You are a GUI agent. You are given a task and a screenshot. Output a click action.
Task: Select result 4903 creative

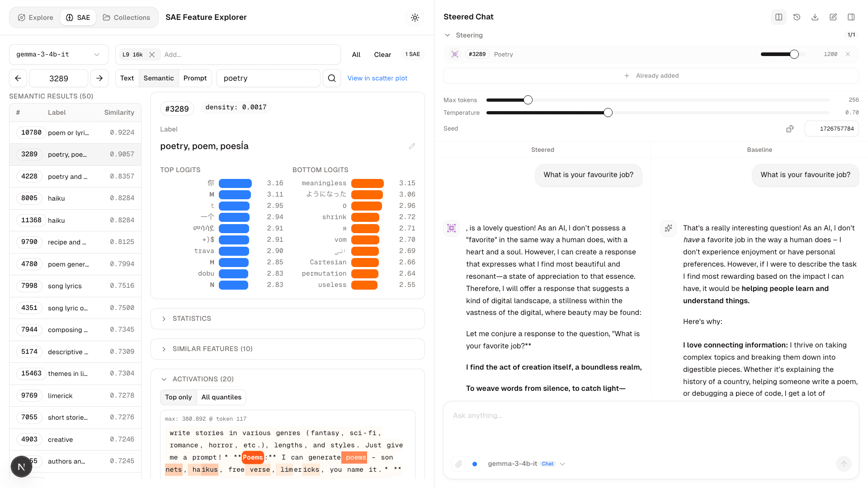[x=75, y=439]
